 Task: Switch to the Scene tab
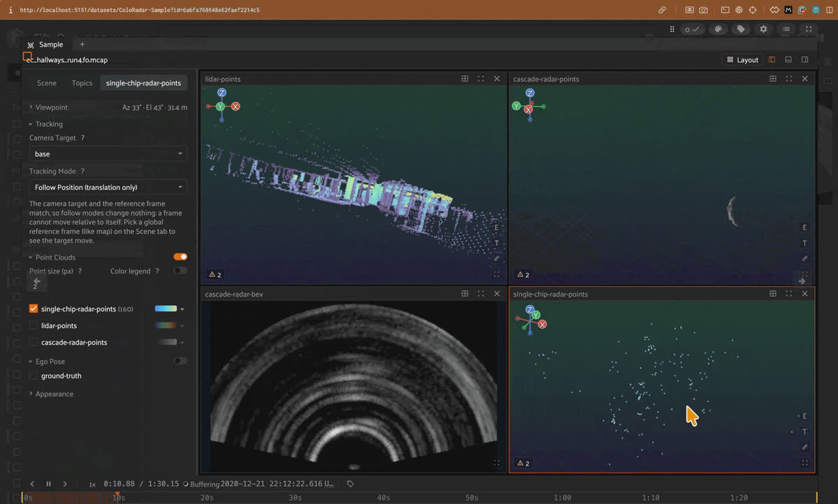point(47,83)
